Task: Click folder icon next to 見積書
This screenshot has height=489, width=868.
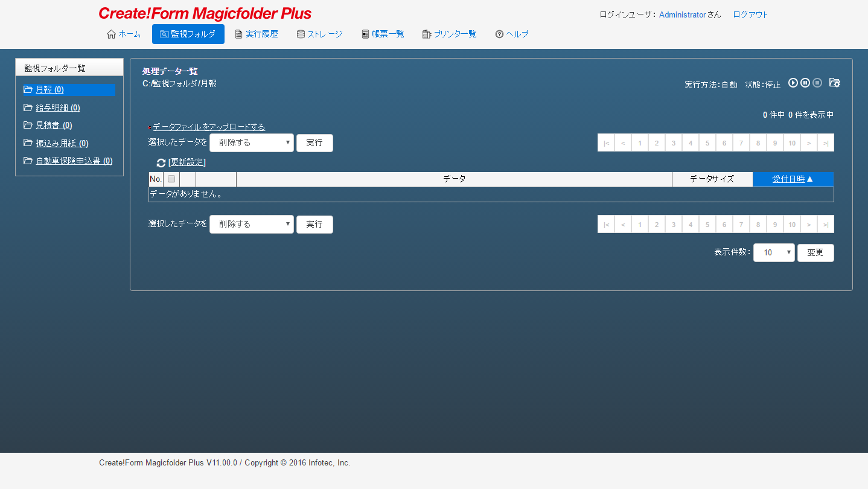Action: click(28, 125)
